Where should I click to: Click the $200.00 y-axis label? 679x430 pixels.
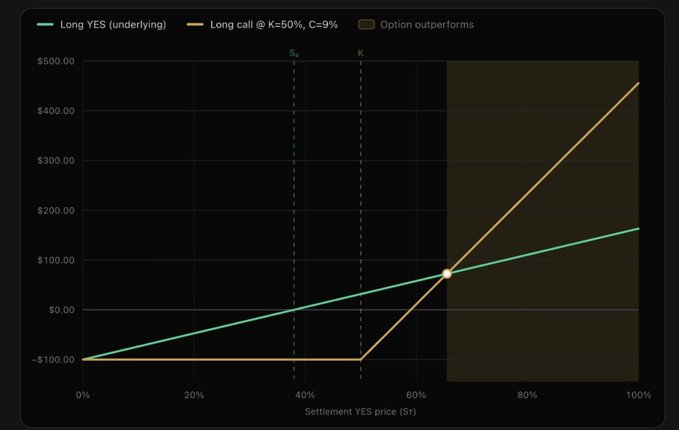pos(56,210)
